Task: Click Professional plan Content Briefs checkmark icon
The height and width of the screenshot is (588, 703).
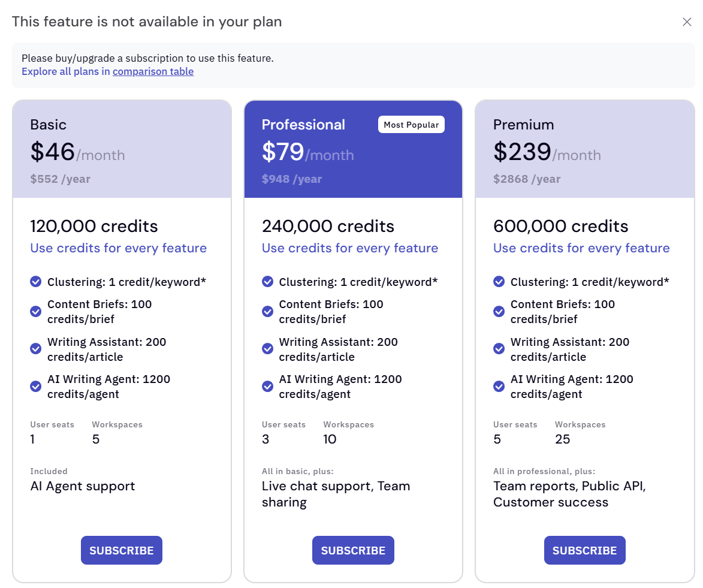Action: click(x=267, y=312)
